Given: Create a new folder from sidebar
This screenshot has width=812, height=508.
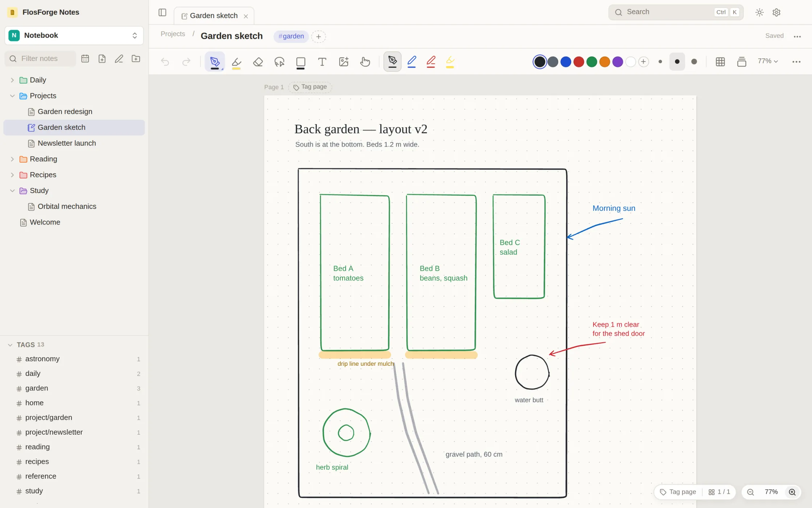Looking at the screenshot, I should pyautogui.click(x=136, y=59).
